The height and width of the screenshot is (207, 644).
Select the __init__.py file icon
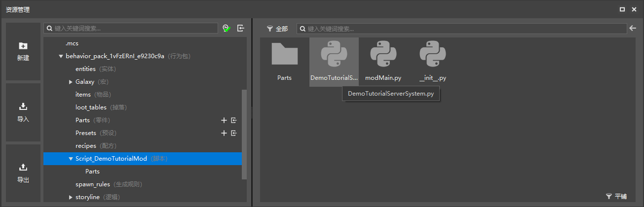433,54
